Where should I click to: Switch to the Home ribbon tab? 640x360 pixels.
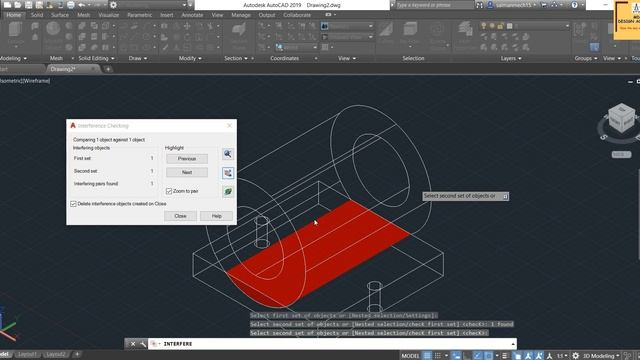(x=13, y=15)
